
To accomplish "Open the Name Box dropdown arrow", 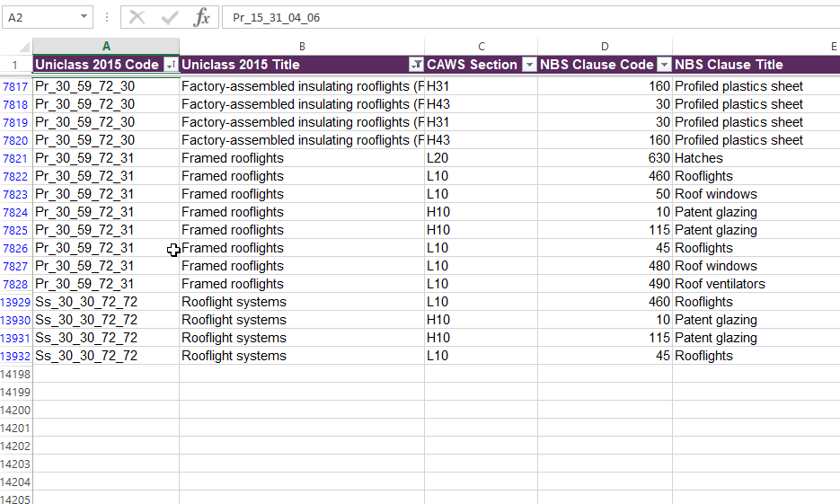I will point(84,16).
